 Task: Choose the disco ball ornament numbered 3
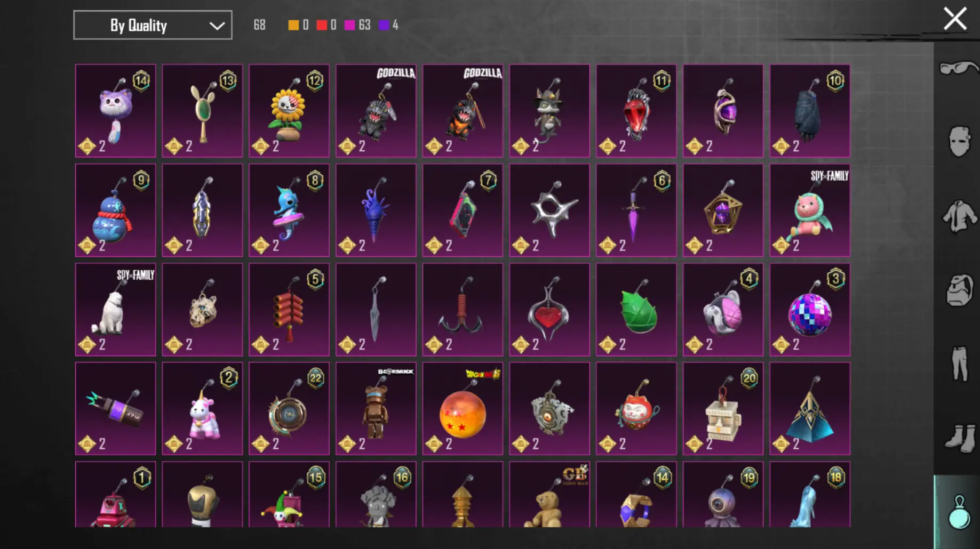point(810,310)
